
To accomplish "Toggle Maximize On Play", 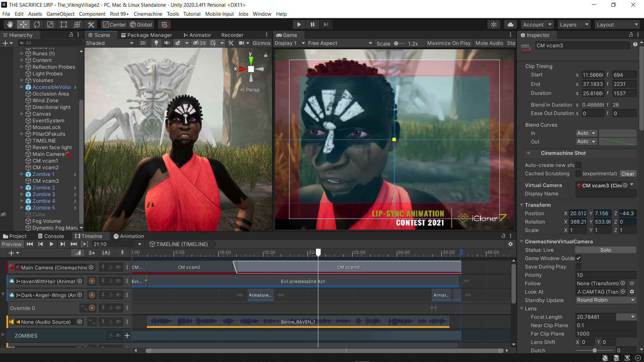I will coord(449,43).
